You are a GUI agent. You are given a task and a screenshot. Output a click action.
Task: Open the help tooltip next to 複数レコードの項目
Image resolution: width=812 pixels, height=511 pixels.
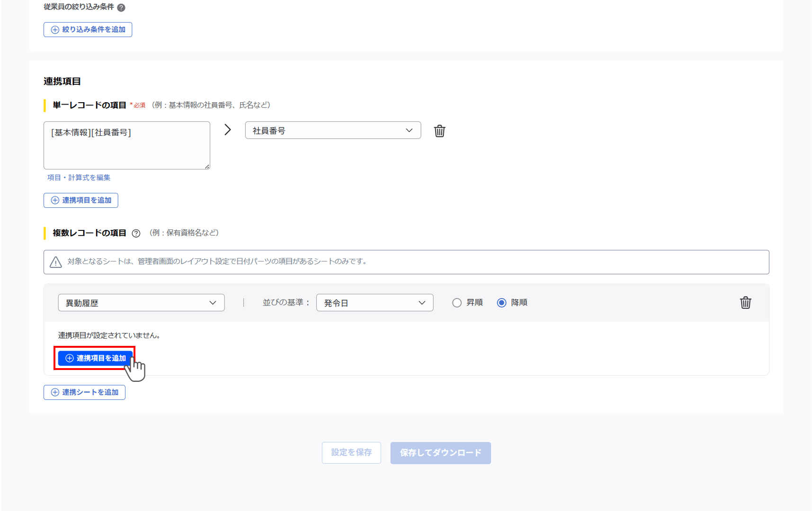click(136, 233)
